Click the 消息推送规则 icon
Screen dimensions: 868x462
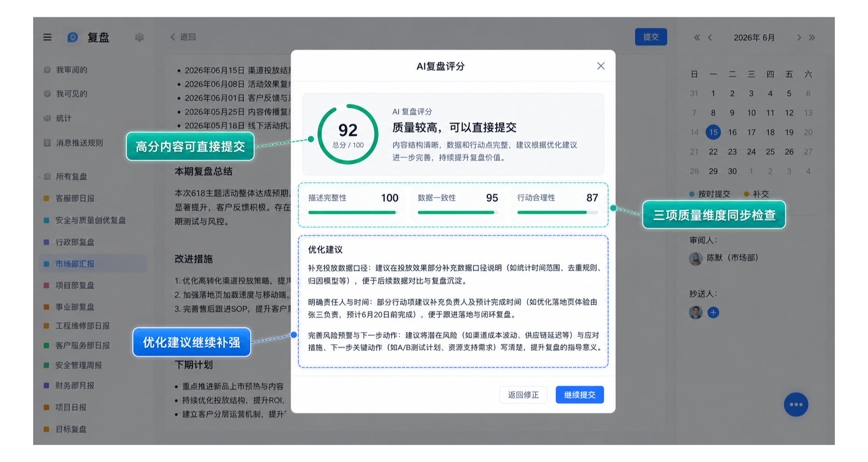(47, 143)
